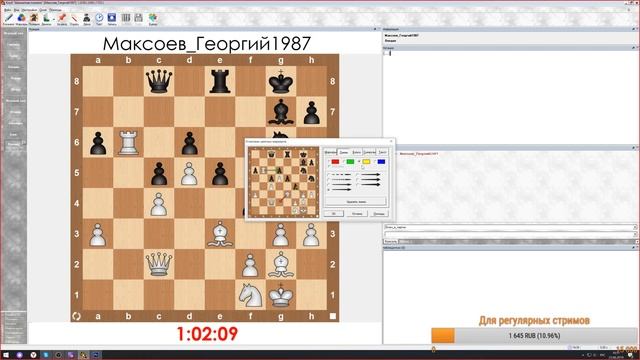Choose the red color swatch
640x360 pixels.
coord(336,162)
